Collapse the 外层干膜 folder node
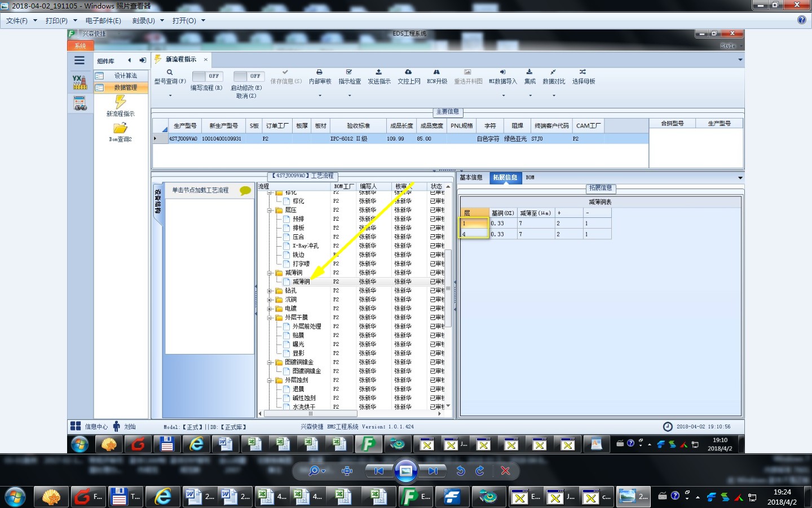 pos(270,318)
